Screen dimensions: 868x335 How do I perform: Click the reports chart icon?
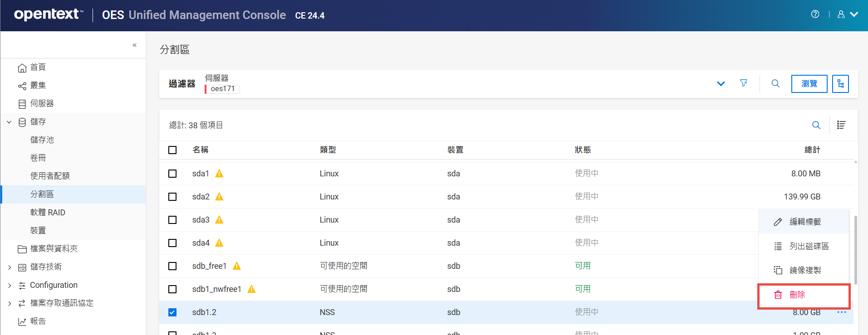pos(22,322)
